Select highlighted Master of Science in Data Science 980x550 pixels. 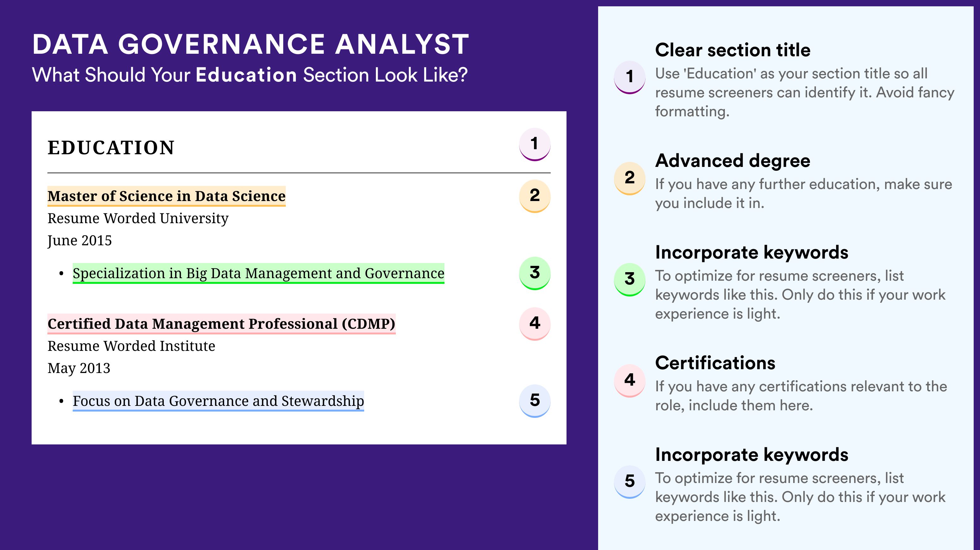(x=166, y=196)
